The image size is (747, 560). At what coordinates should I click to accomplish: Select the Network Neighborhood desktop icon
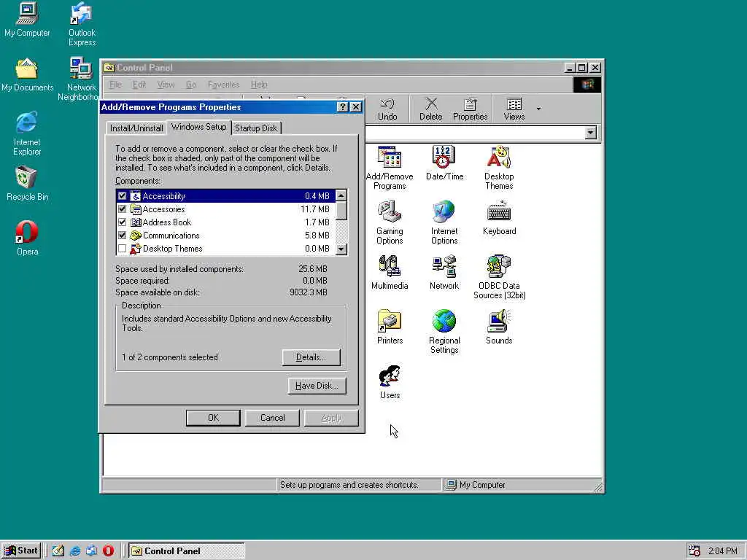coord(79,79)
